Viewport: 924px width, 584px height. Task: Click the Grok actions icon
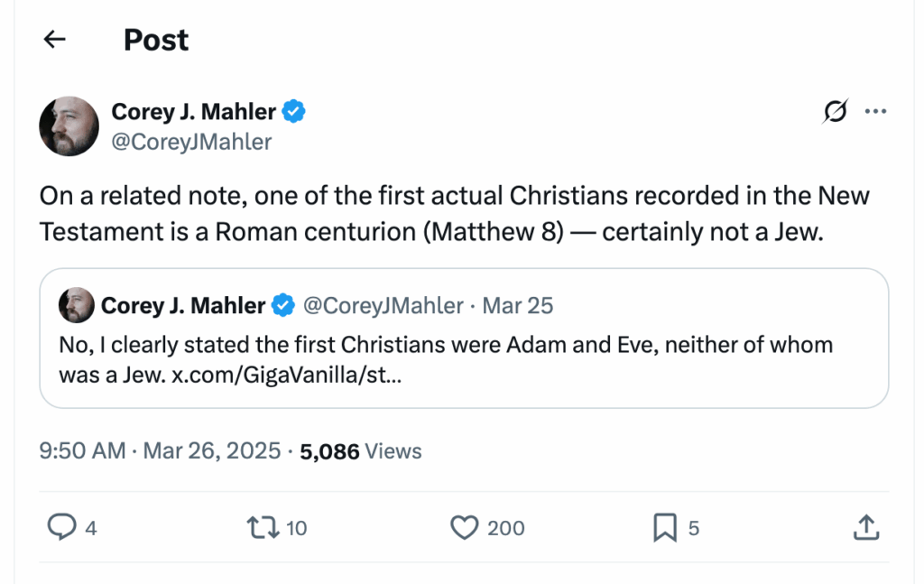pyautogui.click(x=835, y=110)
